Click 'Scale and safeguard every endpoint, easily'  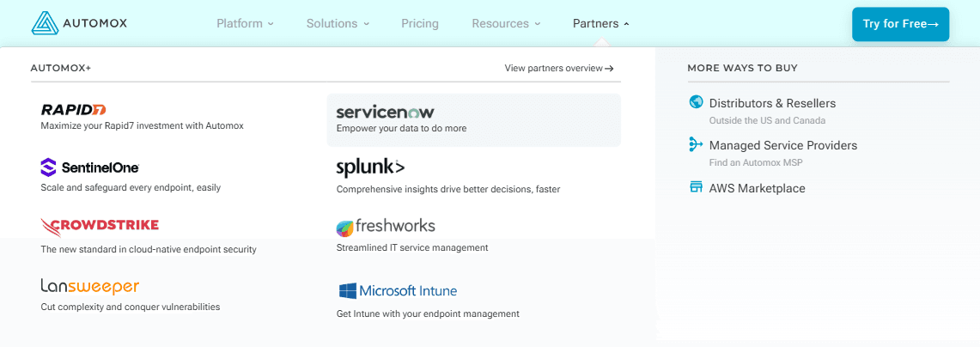coord(131,187)
